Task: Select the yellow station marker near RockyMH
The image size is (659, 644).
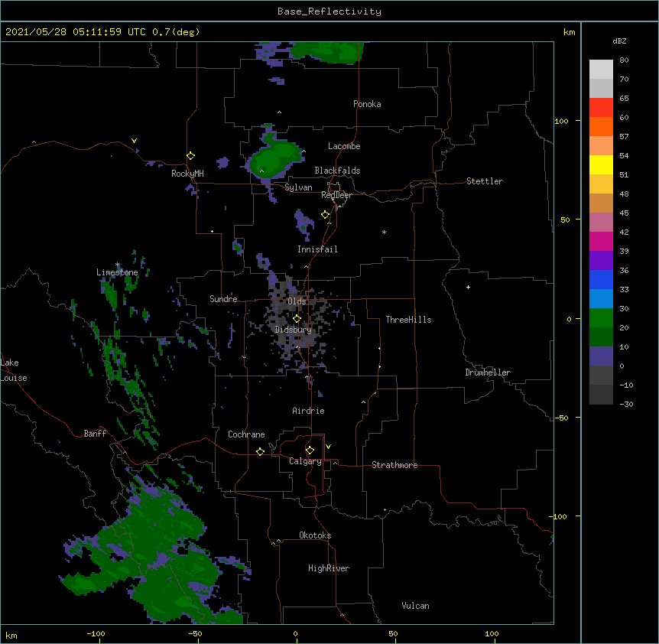Action: 191,156
